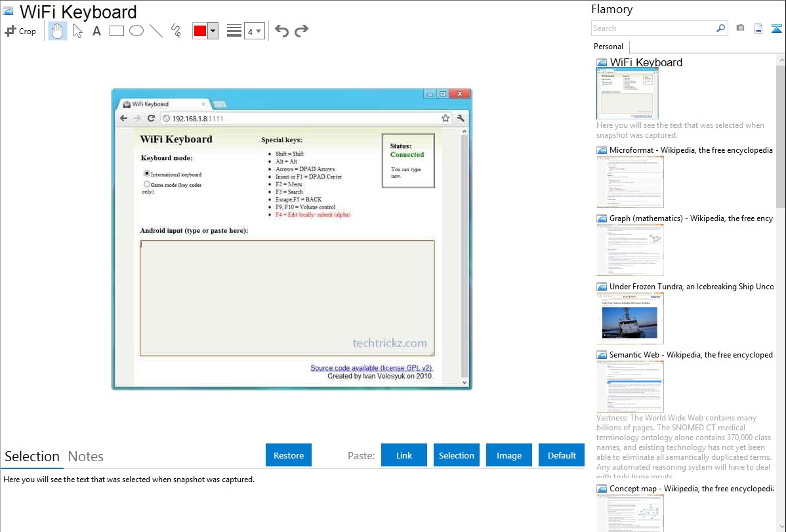
Task: Open the Concept map snapshot thumbnail
Action: point(630,513)
